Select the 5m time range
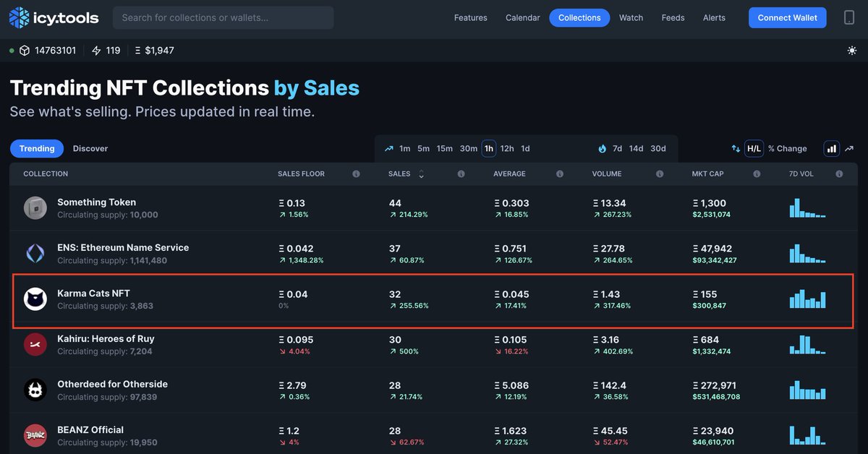Viewport: 868px width, 454px height. pos(423,149)
